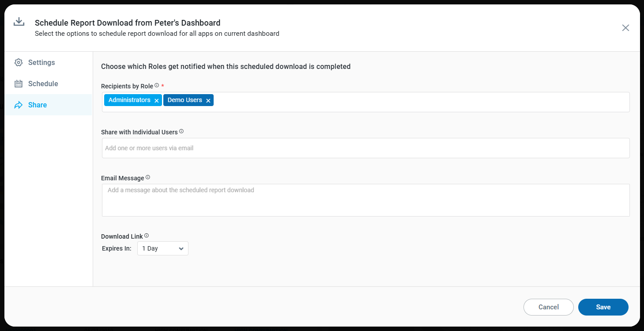Remove the Demo Users role tag
Viewport: 644px width, 331px height.
(x=208, y=101)
